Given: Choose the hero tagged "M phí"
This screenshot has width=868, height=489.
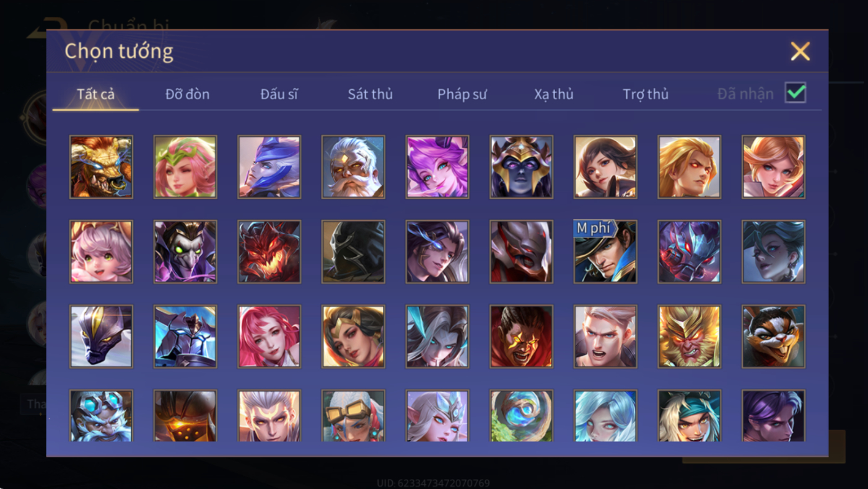Looking at the screenshot, I should [x=605, y=252].
